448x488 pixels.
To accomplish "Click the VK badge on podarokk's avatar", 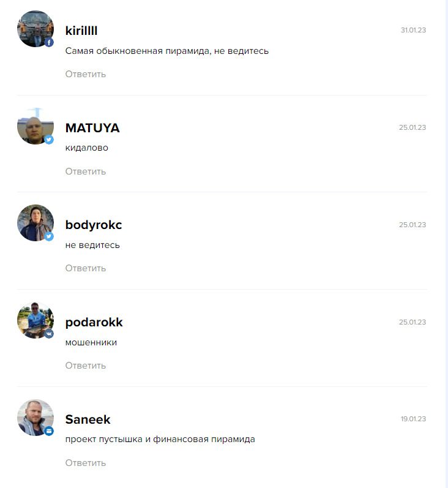I will [49, 334].
